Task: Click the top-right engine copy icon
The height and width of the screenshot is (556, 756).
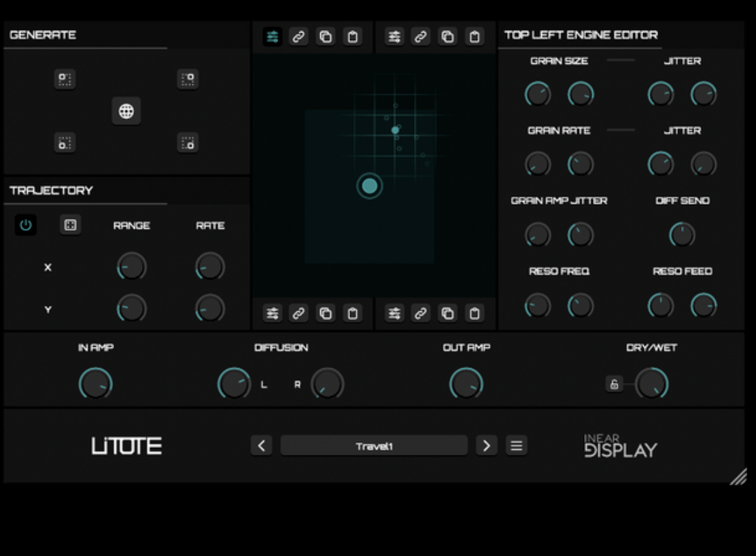Action: [x=447, y=37]
